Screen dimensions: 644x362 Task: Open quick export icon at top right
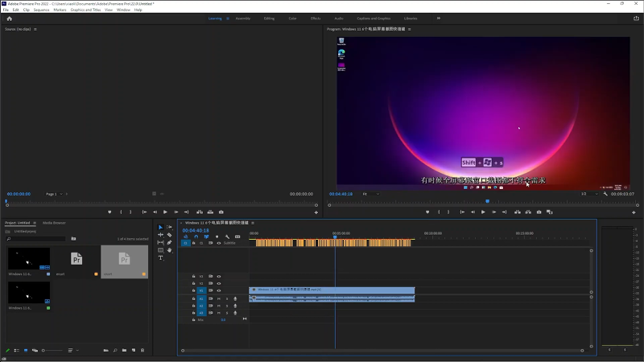point(636,19)
